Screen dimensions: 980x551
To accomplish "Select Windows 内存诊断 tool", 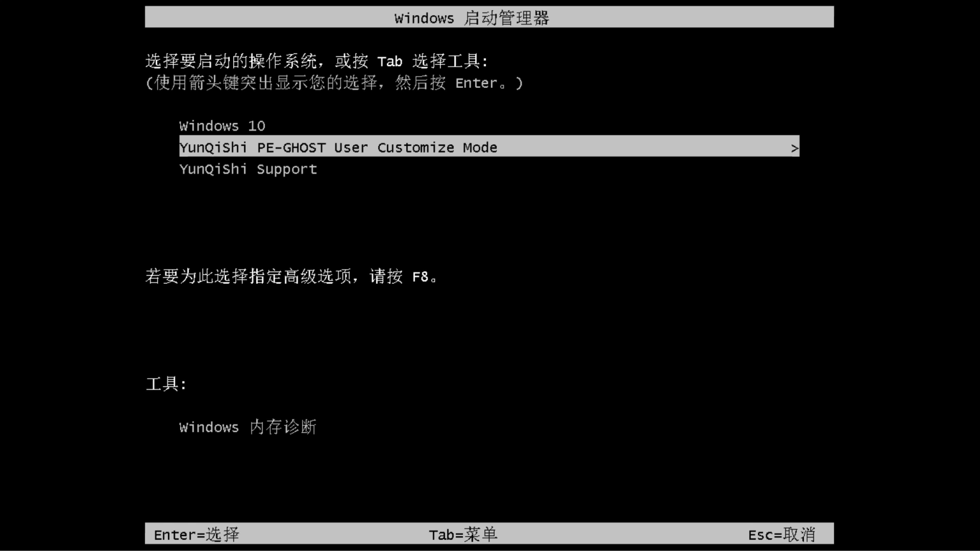I will 248,427.
